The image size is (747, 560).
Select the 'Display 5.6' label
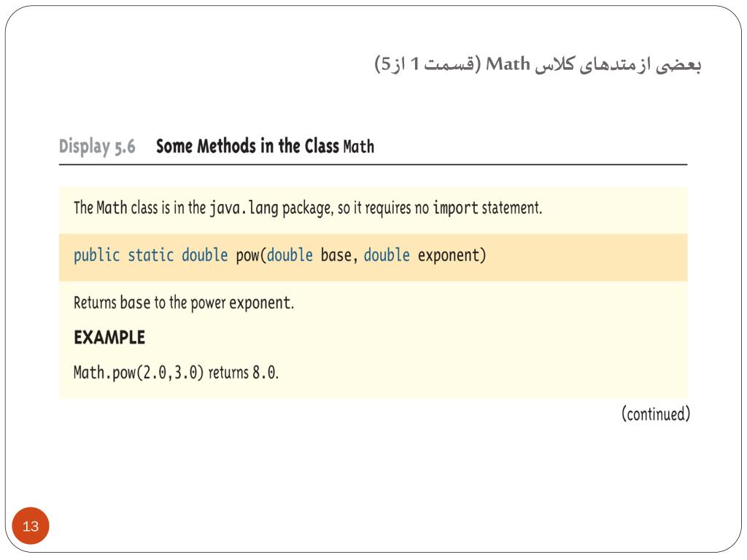click(x=97, y=146)
